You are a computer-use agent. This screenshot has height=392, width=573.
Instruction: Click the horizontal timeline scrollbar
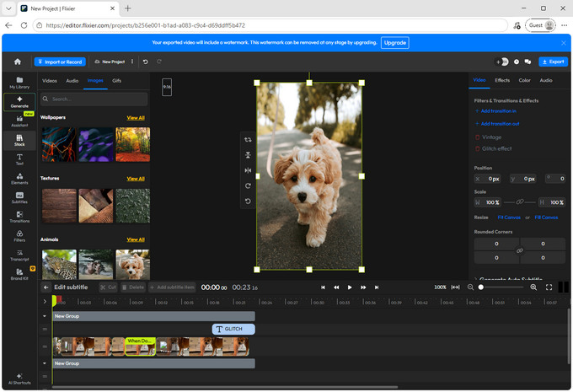[225, 387]
